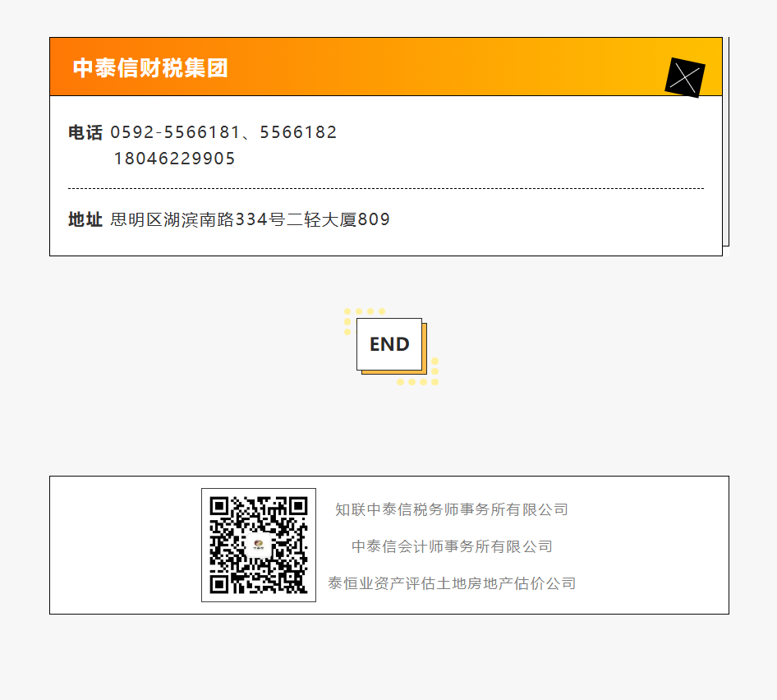The height and width of the screenshot is (700, 777).
Task: Click 泰恒业资产评估土地房地产估价公司 text
Action: (x=452, y=583)
